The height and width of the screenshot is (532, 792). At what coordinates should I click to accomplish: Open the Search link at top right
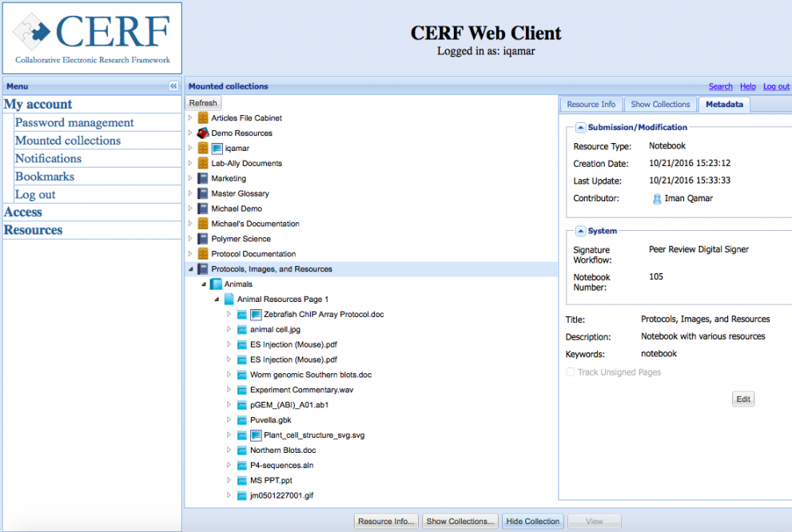(x=720, y=85)
